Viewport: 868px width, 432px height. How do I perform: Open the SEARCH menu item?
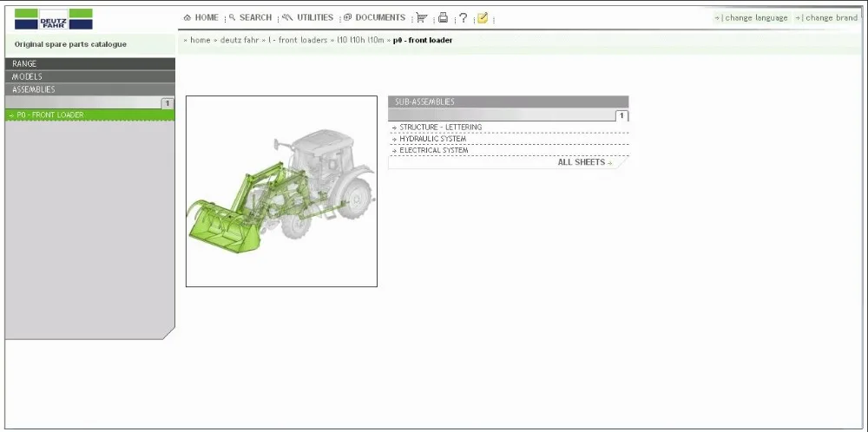(250, 17)
